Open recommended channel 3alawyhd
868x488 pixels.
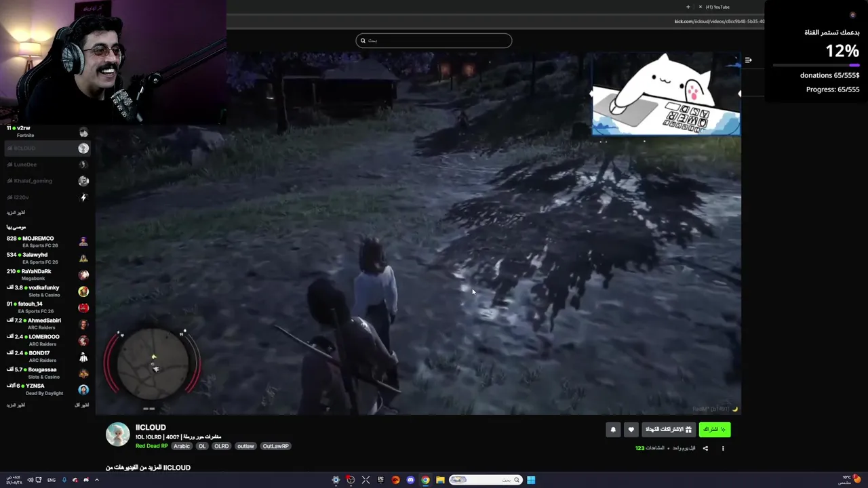tap(47, 258)
